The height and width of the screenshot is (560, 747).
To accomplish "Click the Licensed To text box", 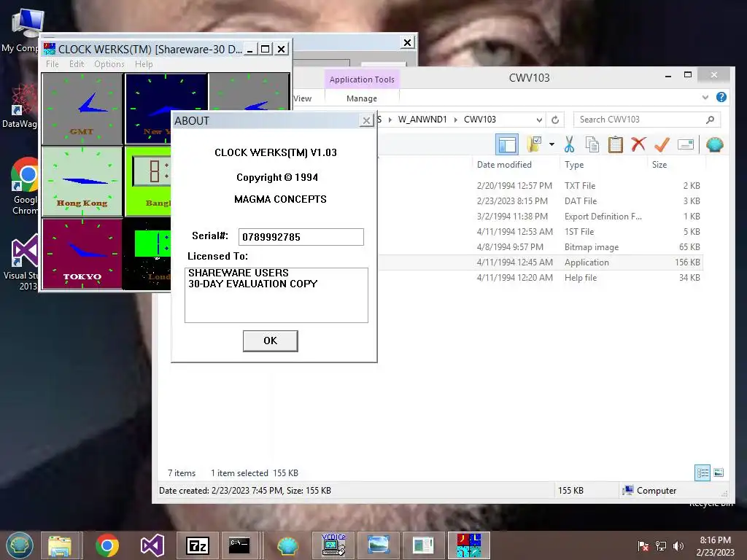I will click(x=276, y=295).
